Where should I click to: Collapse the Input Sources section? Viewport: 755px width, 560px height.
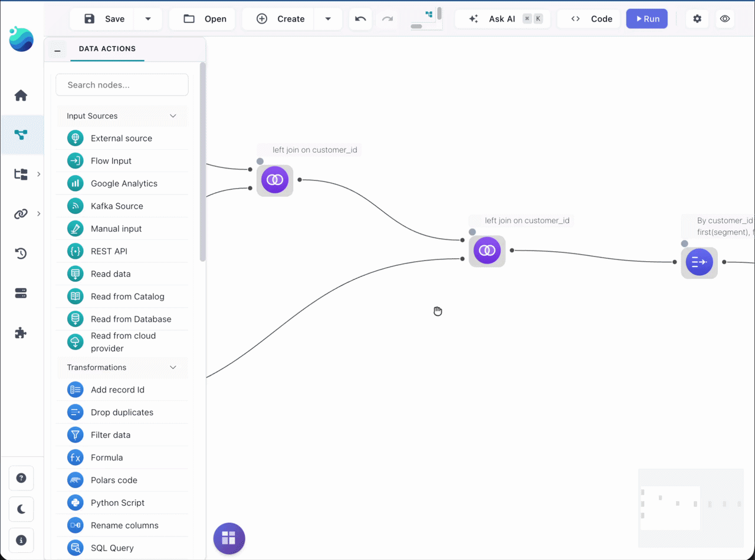coord(173,116)
